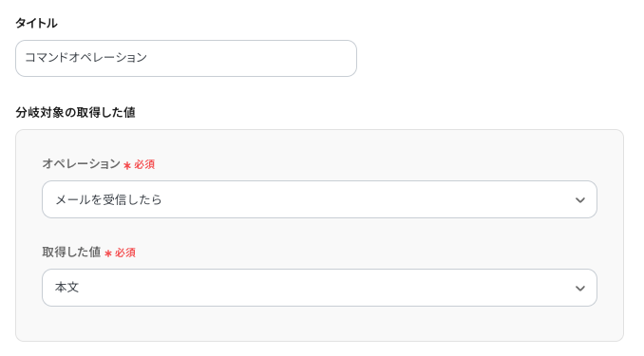Screen dimensions: 644x356
Task: Expand chevron arrow on メールを受信したら dropdown
Action: click(580, 200)
